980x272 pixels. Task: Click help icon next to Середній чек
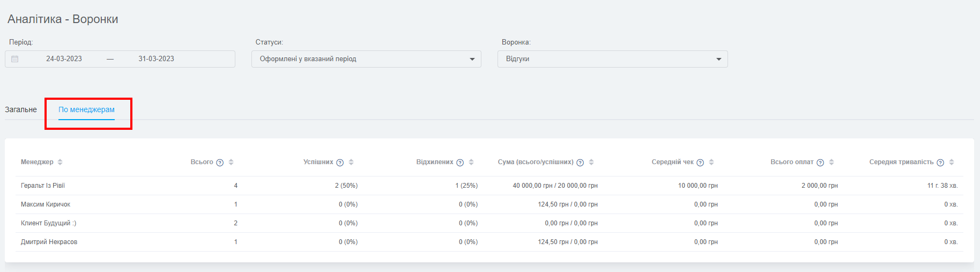click(700, 163)
